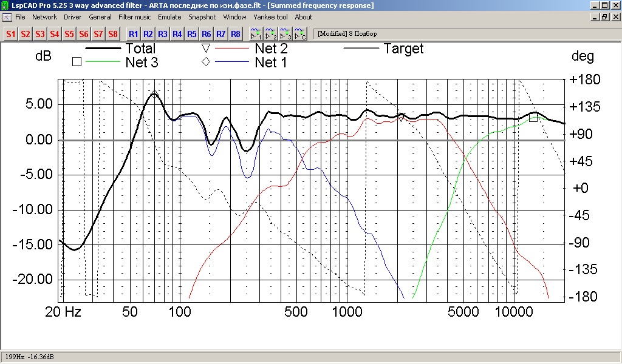This screenshot has height=364, width=622.
Task: Expand the Yankee tool menu
Action: click(x=270, y=17)
